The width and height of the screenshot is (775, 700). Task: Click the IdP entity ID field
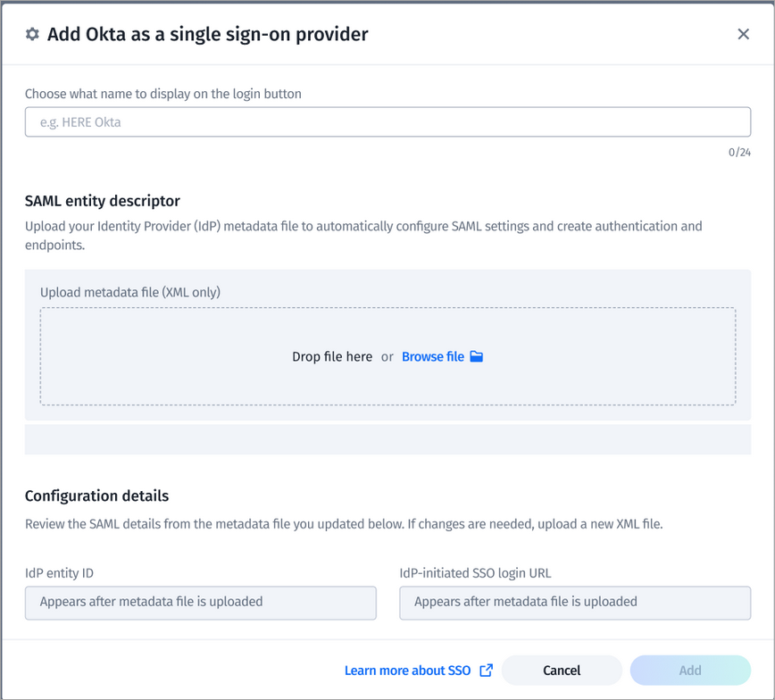[201, 603]
